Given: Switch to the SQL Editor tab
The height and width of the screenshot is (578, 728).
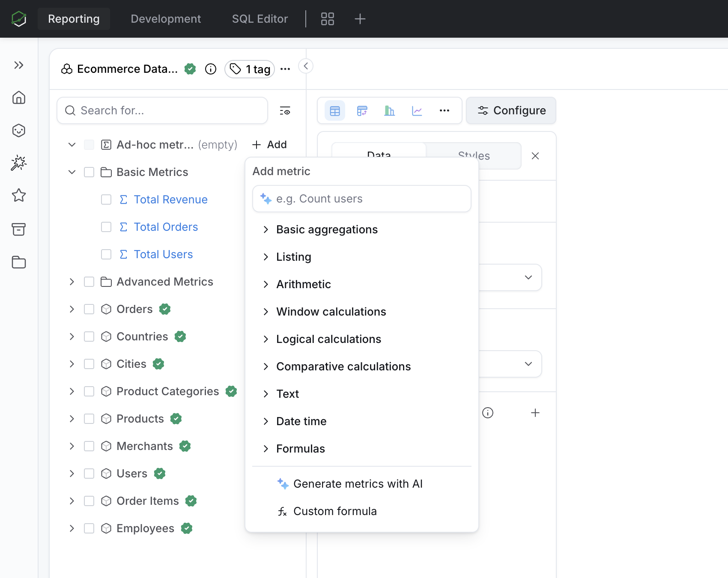Looking at the screenshot, I should (260, 19).
